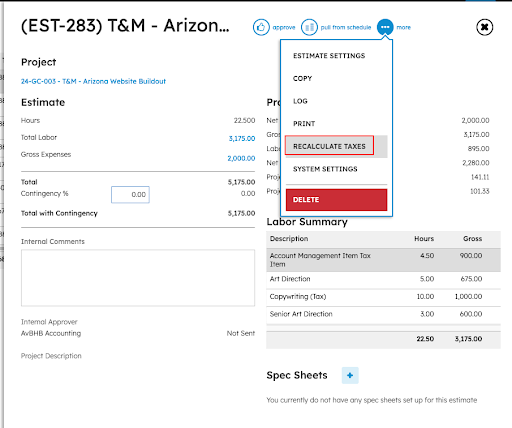Focus the Contingency % input field

(130, 195)
